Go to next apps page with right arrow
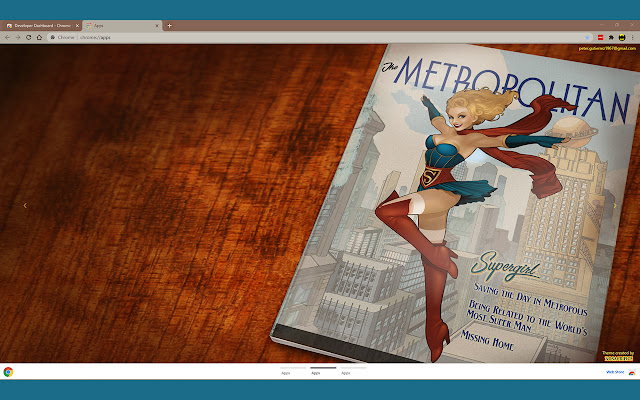Image resolution: width=640 pixels, height=400 pixels. [615, 205]
